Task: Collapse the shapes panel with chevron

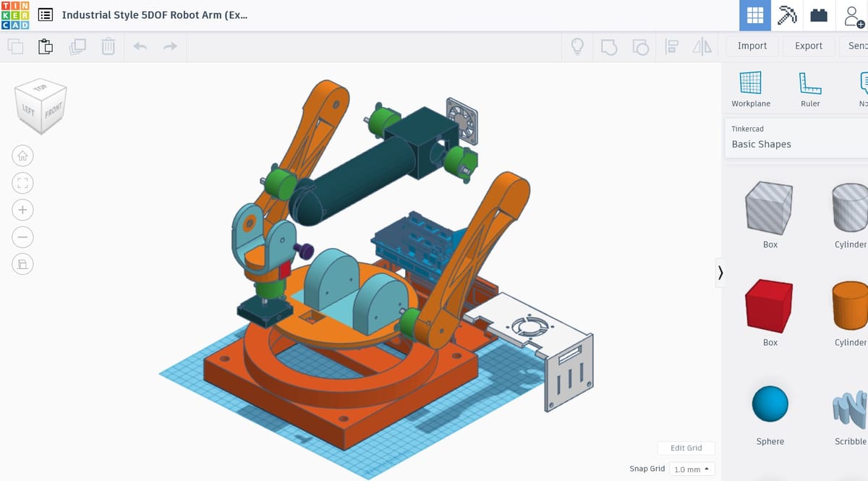Action: point(720,272)
